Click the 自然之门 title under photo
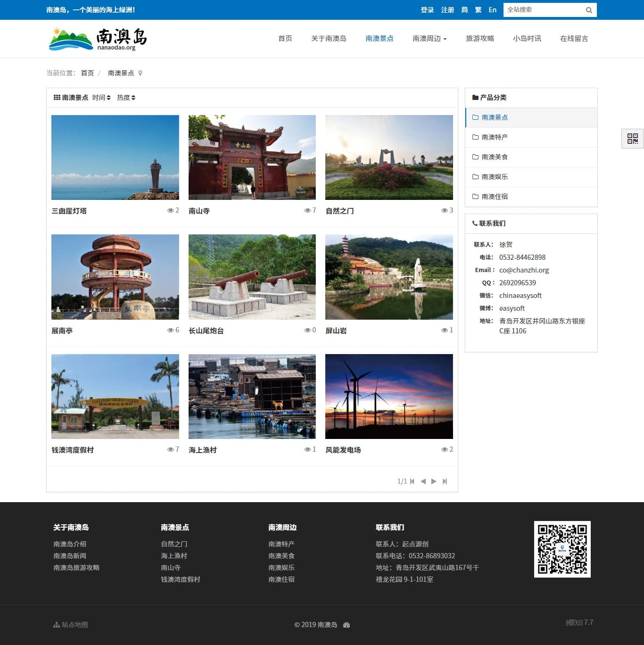 (339, 211)
